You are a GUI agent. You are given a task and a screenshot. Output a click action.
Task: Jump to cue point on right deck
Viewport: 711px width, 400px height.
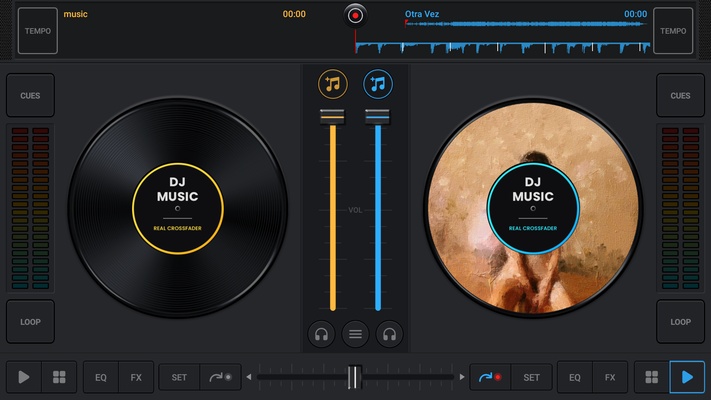(x=490, y=377)
